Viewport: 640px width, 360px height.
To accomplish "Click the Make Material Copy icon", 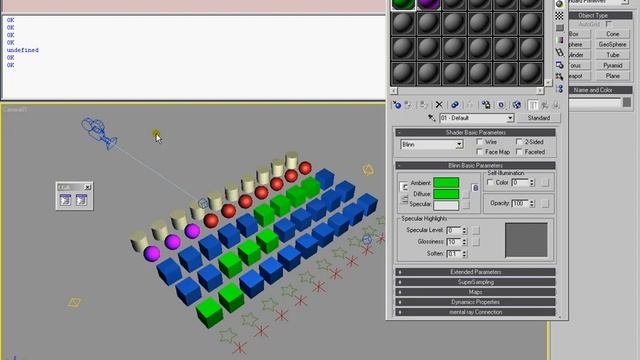I will (454, 105).
